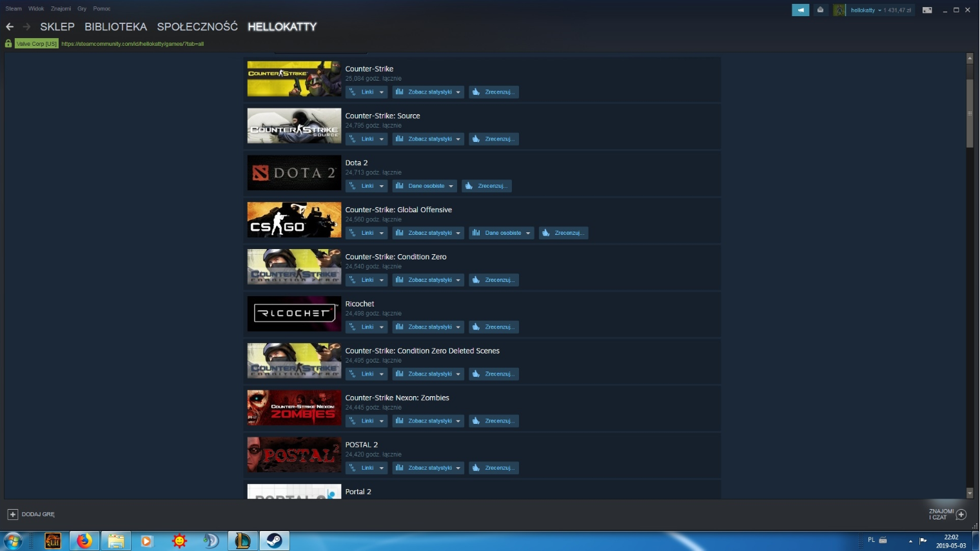Expand Zobacz statystyki for Counter-Strike: Source
This screenshot has width=980, height=551.
tap(428, 139)
